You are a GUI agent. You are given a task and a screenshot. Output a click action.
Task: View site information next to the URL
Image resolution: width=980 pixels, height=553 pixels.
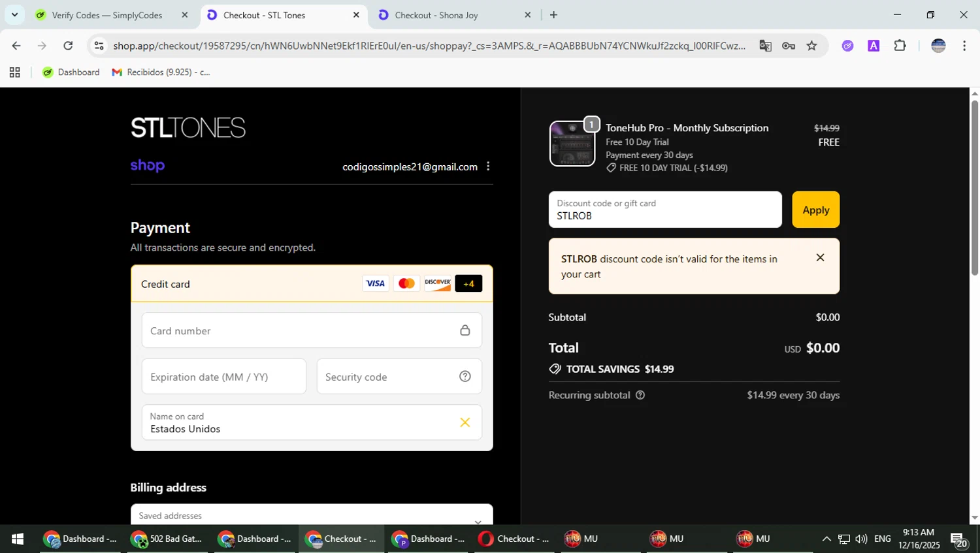click(x=99, y=46)
